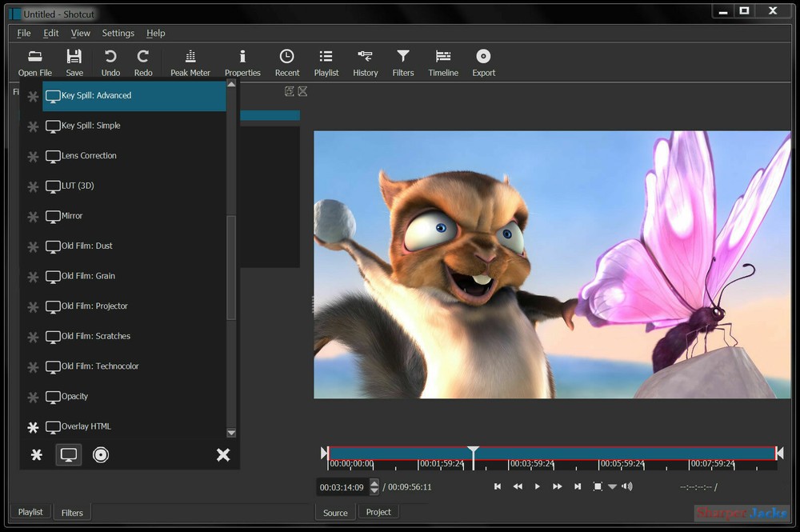800x532 pixels.
Task: Show favorite filters only
Action: [36, 454]
